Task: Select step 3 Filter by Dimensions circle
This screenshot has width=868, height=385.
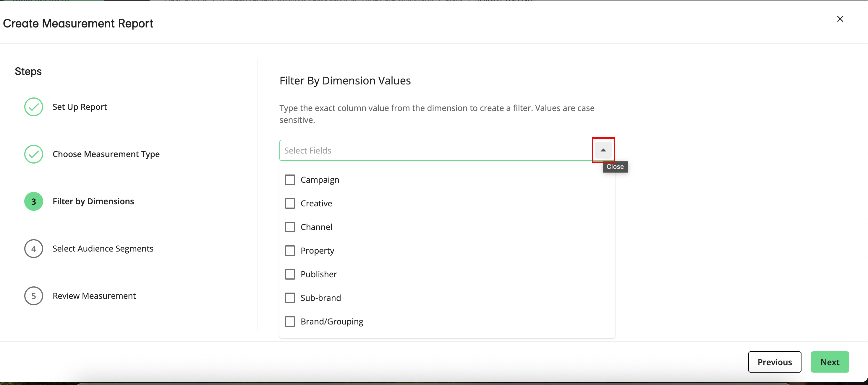Action: (x=33, y=201)
